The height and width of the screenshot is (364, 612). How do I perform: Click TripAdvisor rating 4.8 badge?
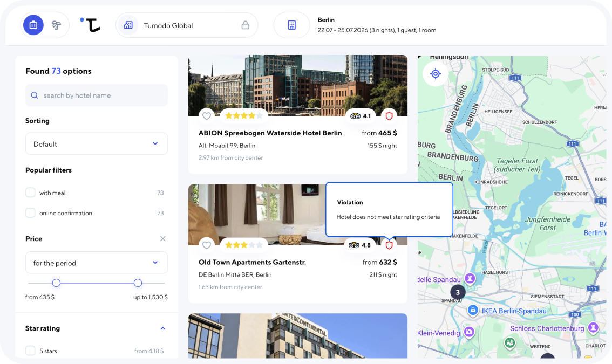(359, 245)
